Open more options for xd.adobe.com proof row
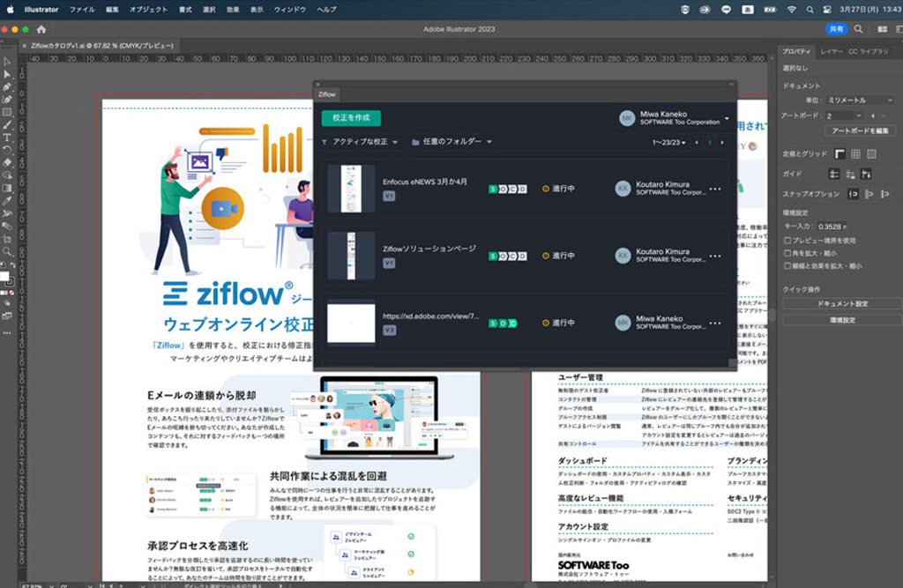Image resolution: width=903 pixels, height=588 pixels. 715,323
